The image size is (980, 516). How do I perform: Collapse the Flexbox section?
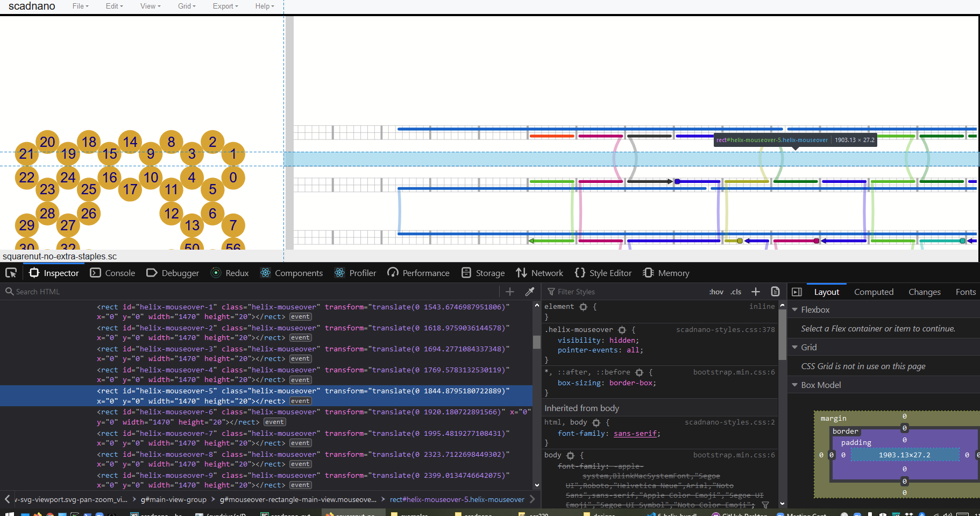(x=794, y=310)
